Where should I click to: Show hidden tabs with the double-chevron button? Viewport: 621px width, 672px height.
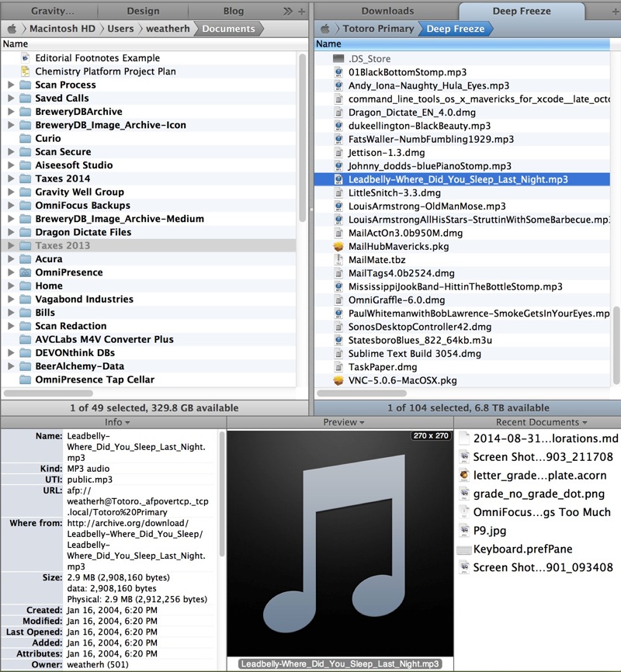[x=288, y=11]
